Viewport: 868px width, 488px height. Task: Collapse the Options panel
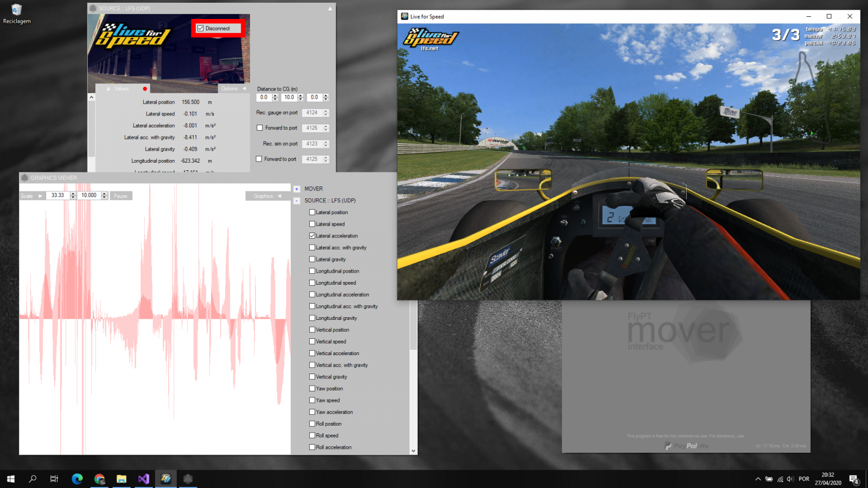244,88
